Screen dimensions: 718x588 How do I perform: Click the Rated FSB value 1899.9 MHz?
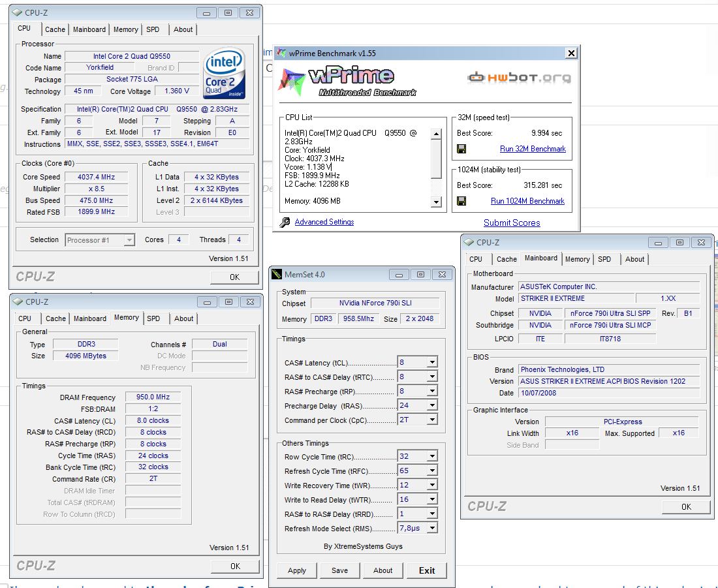pyautogui.click(x=96, y=211)
